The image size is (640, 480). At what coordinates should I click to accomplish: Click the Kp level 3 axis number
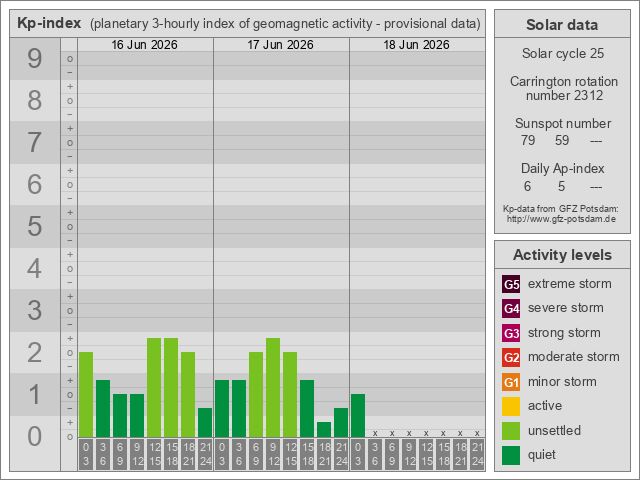coord(35,311)
